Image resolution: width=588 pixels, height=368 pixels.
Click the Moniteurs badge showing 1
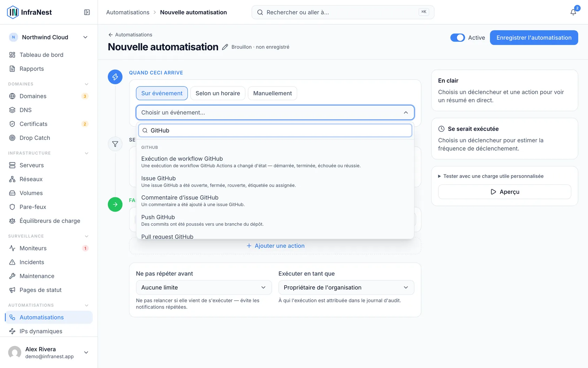click(x=85, y=248)
